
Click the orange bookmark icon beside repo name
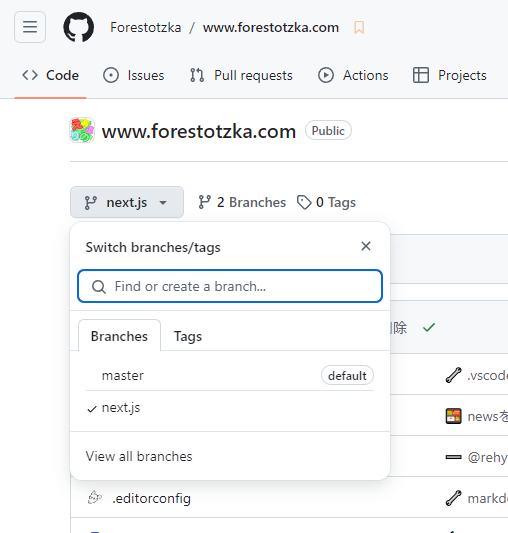pos(359,28)
